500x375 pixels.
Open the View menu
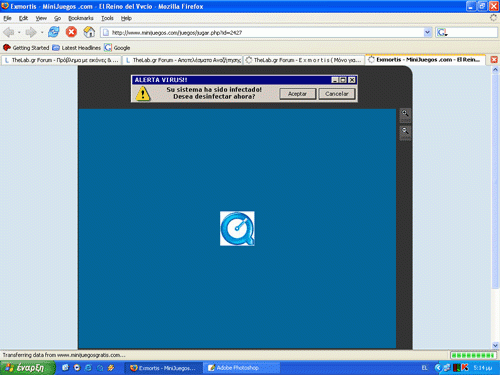(x=41, y=18)
